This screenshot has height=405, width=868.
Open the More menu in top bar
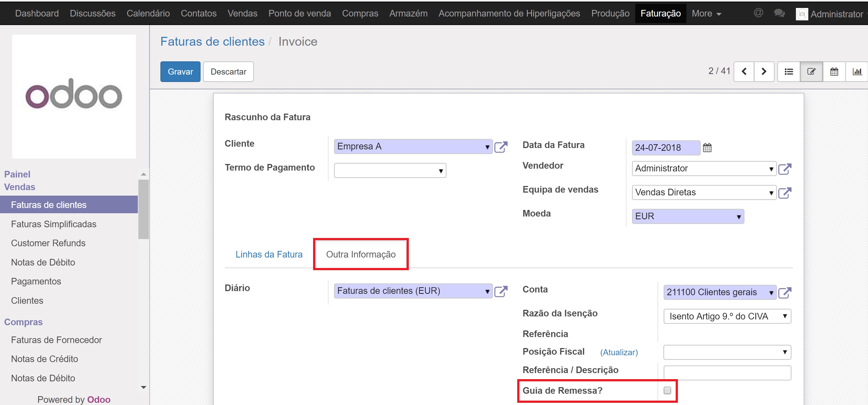click(706, 13)
